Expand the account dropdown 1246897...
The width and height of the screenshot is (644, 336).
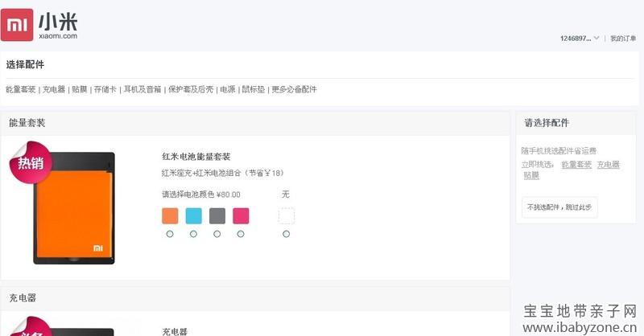point(580,38)
